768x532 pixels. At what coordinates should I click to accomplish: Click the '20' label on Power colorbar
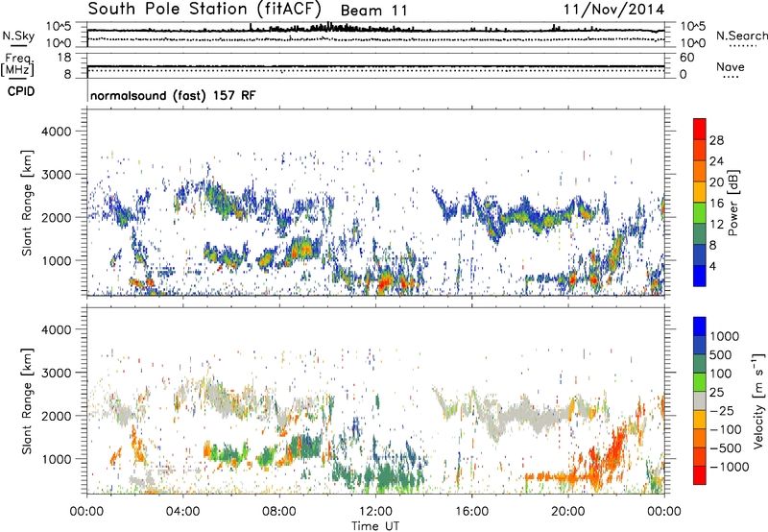click(716, 182)
